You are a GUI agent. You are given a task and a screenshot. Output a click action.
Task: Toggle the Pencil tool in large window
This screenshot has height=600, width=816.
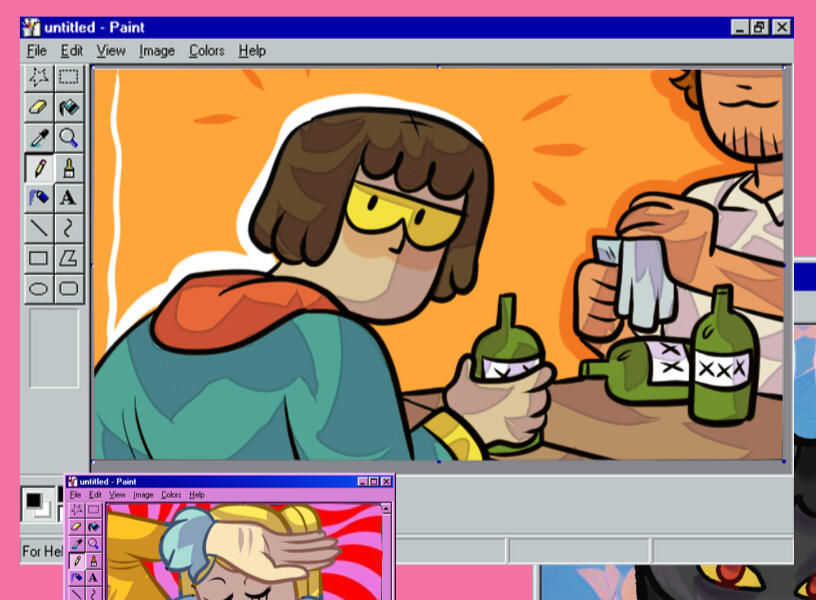(x=38, y=167)
